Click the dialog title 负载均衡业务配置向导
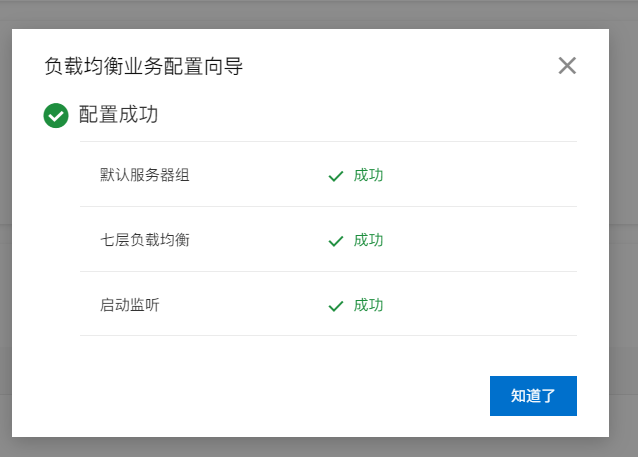The width and height of the screenshot is (638, 457). tap(144, 67)
